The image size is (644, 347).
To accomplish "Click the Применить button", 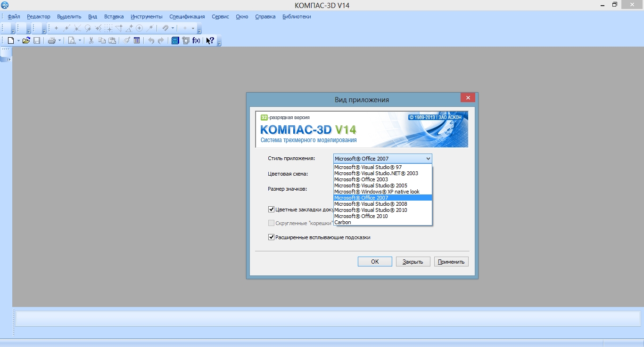I will pyautogui.click(x=451, y=262).
